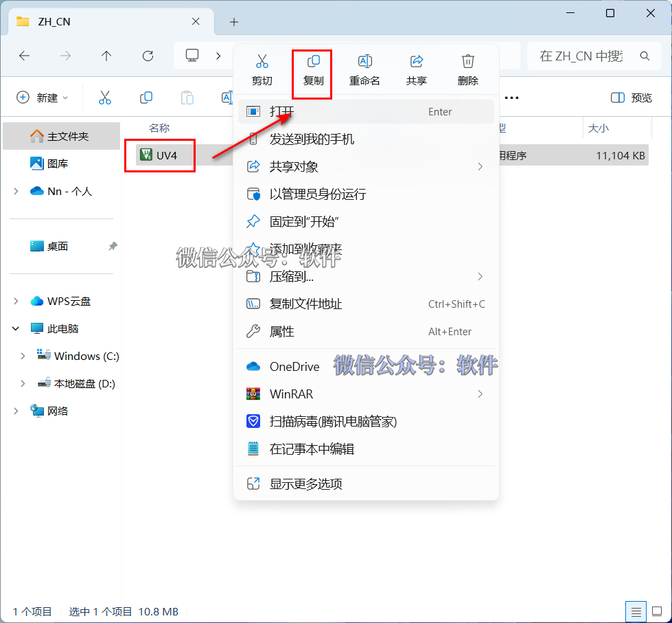Expand address bar breadcrumb chevron
Screen dimensions: 672x623
[x=218, y=56]
